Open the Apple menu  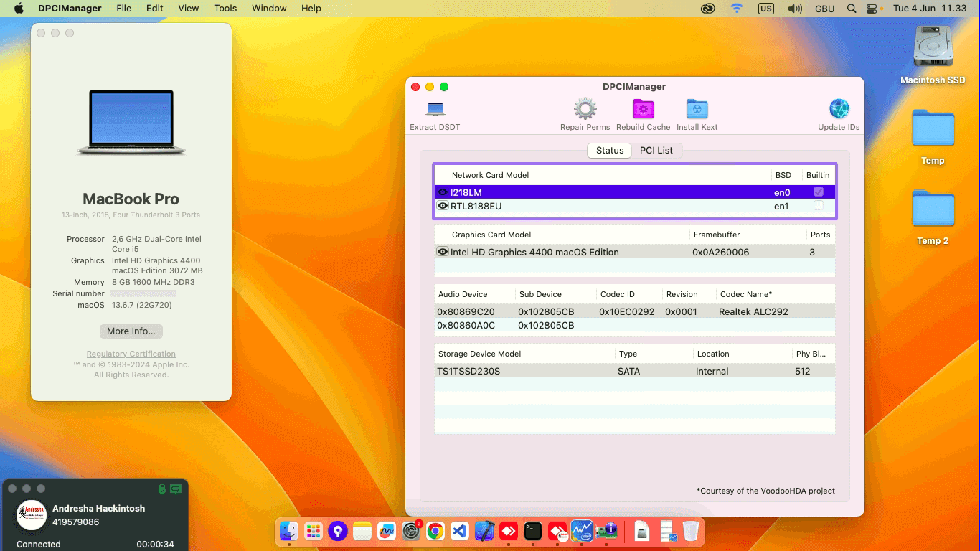(19, 9)
